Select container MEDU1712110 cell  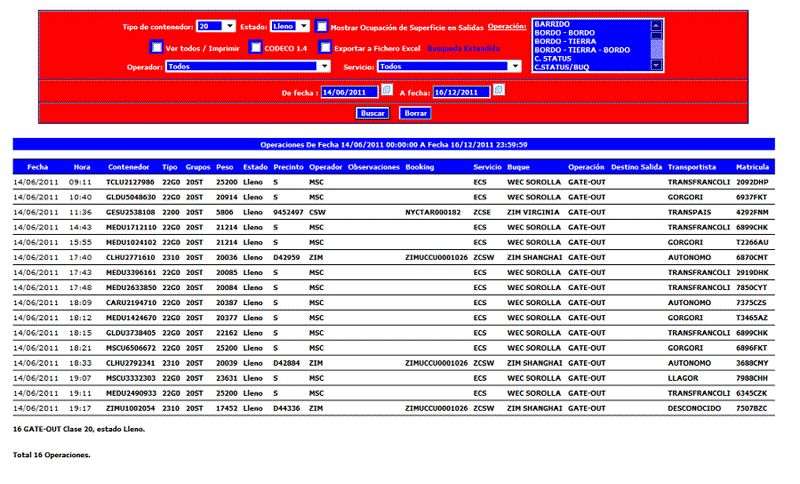pyautogui.click(x=131, y=227)
